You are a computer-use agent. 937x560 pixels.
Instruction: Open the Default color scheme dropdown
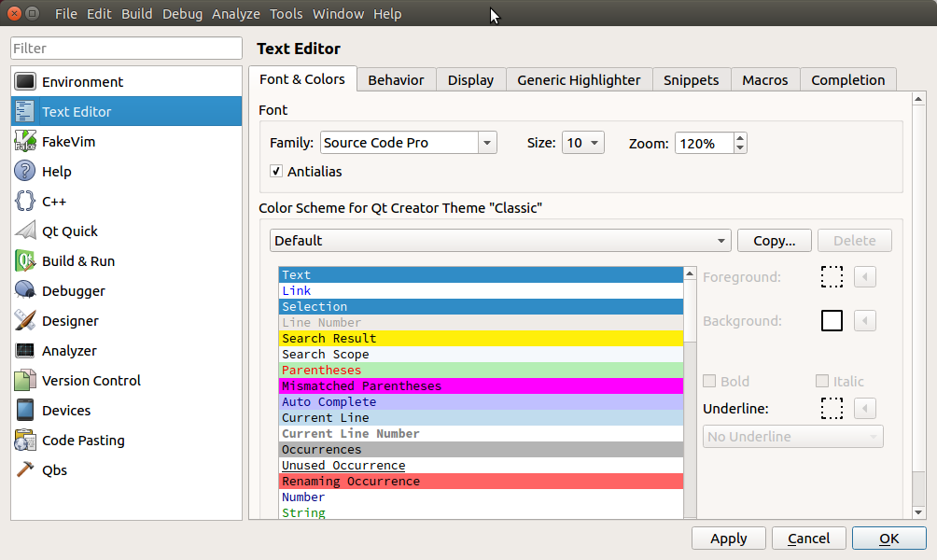pos(500,241)
